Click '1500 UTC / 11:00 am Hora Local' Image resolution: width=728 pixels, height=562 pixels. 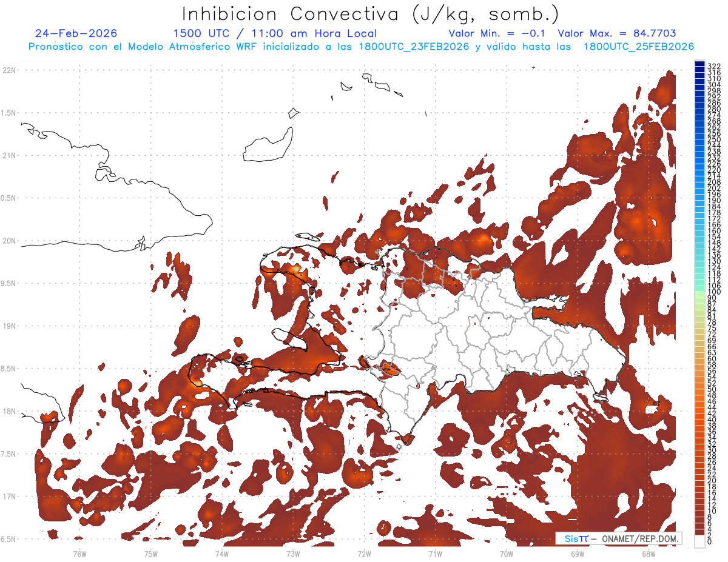[275, 33]
